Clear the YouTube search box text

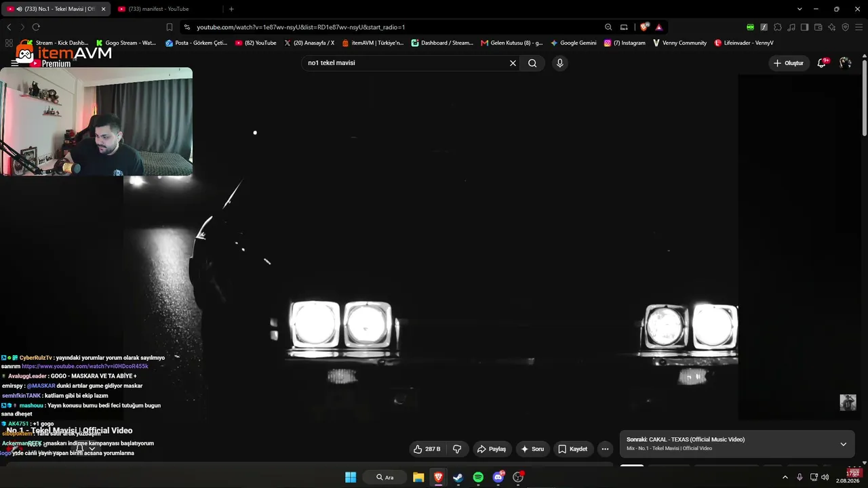pos(513,63)
